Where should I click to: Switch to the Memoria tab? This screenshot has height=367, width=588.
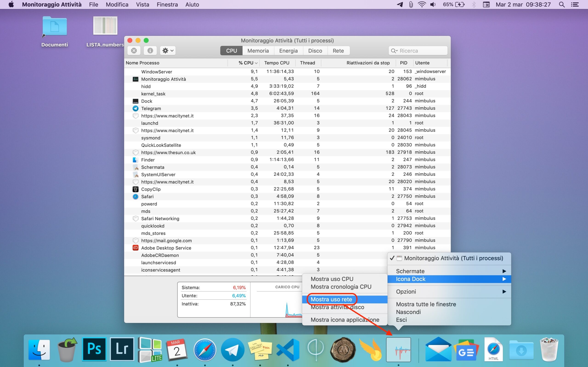pyautogui.click(x=258, y=51)
